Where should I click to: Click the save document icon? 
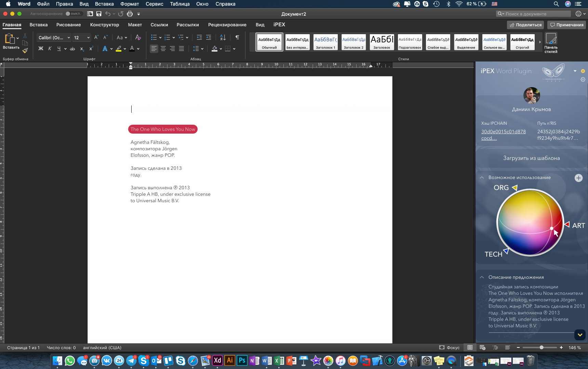coord(99,14)
